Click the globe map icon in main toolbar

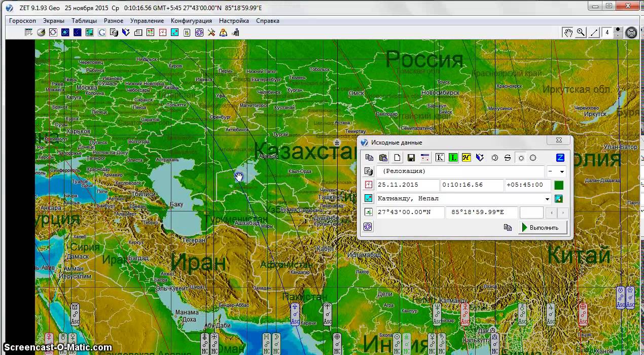tap(41, 32)
